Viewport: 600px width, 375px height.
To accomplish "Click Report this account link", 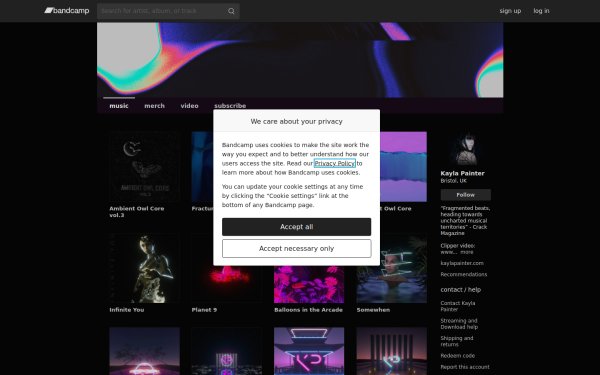I will (x=465, y=367).
